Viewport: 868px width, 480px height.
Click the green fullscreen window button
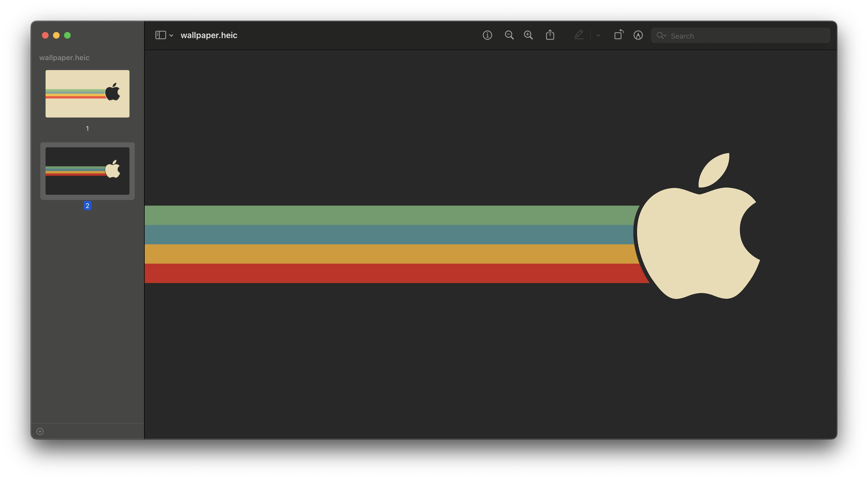tap(67, 35)
